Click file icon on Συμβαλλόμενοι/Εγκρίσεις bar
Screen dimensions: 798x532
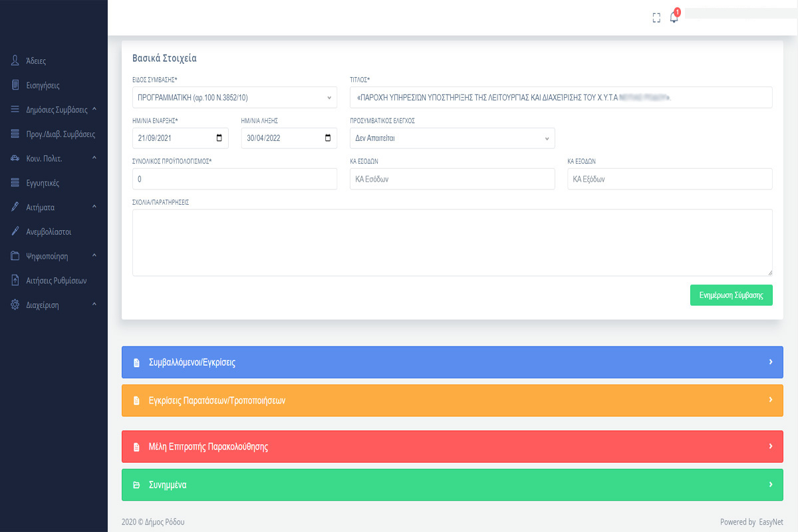point(136,363)
